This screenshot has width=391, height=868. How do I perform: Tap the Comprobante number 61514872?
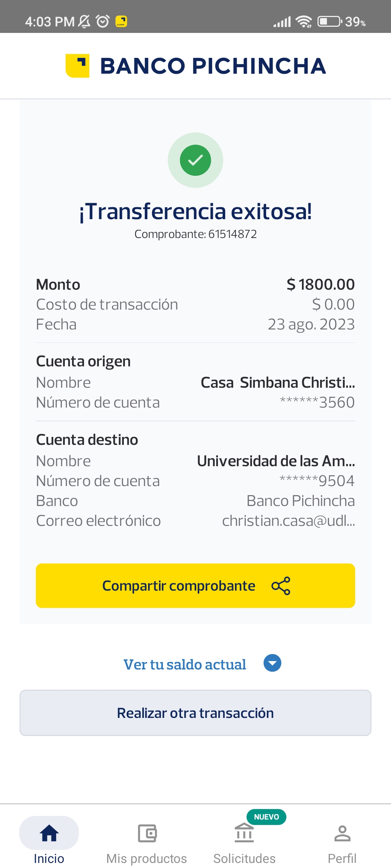pos(232,234)
